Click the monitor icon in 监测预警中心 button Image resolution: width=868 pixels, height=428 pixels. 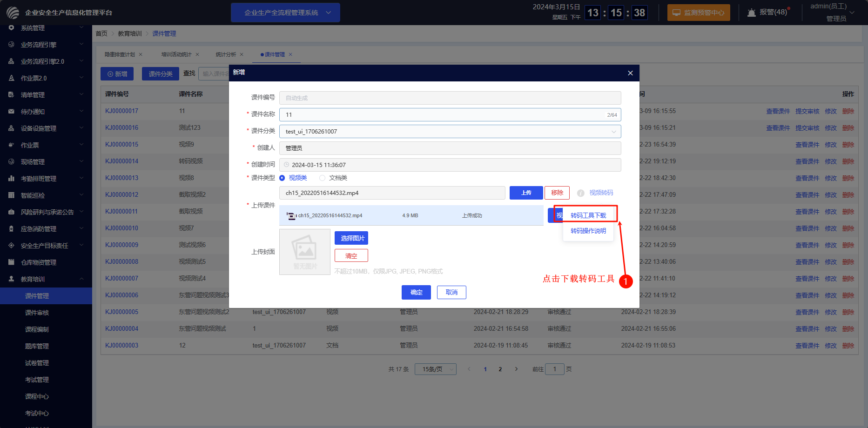coord(676,13)
